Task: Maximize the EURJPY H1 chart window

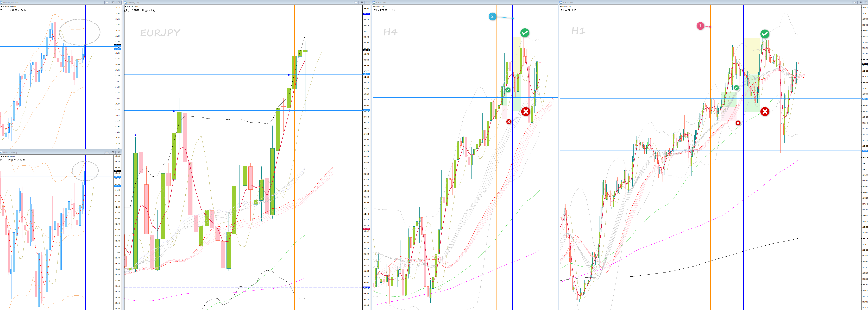Action: [x=861, y=2]
